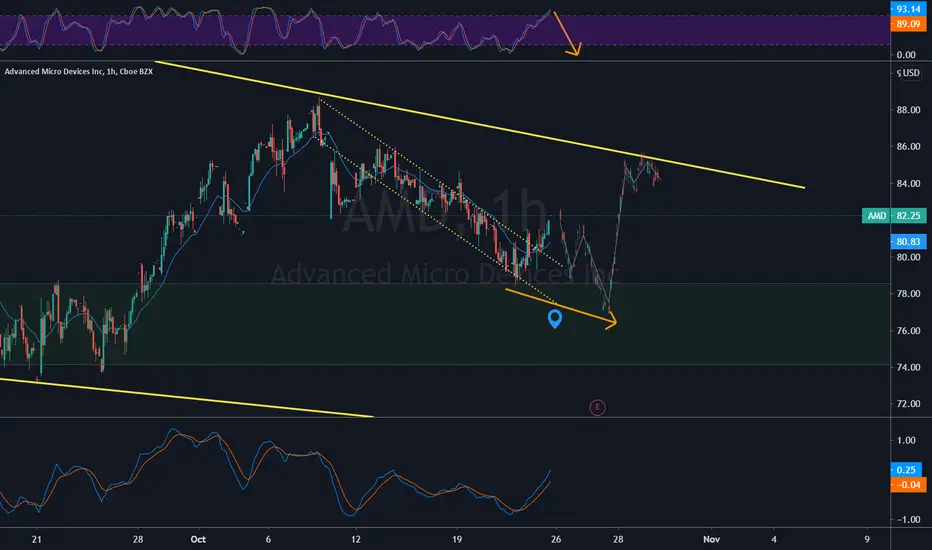Click the 6 date label on time axis

(x=268, y=539)
